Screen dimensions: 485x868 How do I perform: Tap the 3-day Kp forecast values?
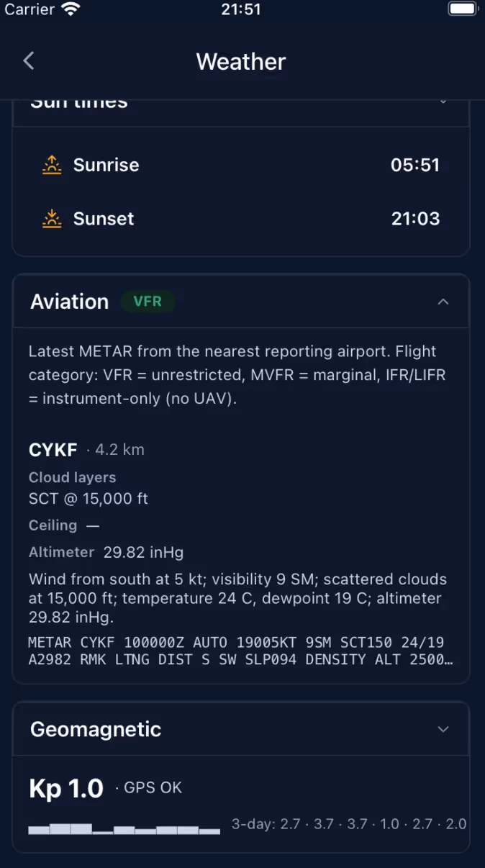tap(349, 824)
